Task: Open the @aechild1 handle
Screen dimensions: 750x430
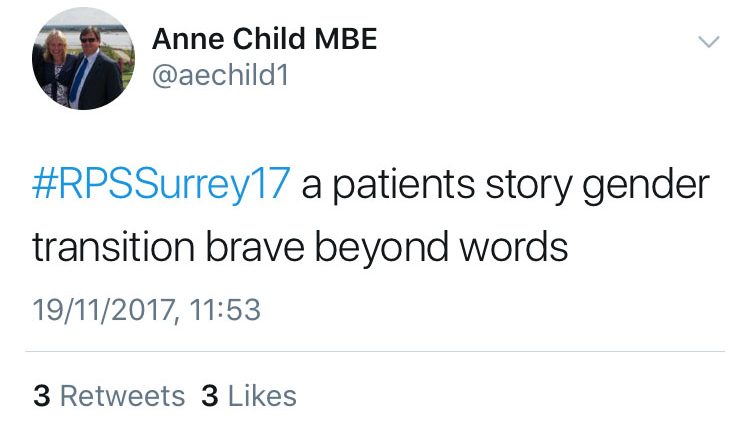Action: tap(221, 75)
